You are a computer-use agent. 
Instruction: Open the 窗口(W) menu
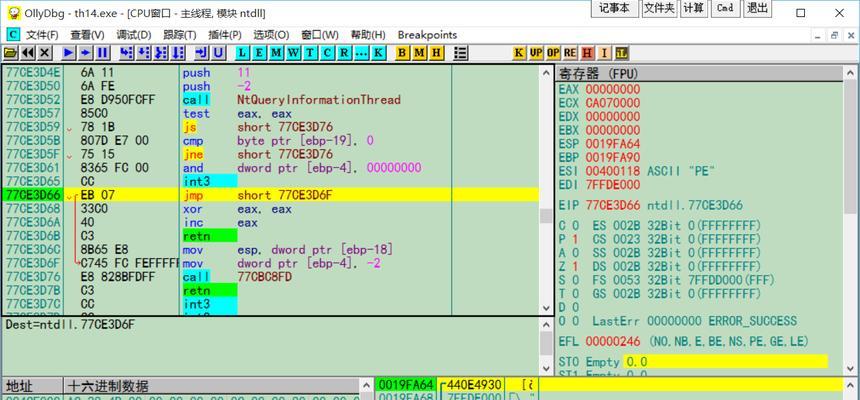click(x=320, y=35)
